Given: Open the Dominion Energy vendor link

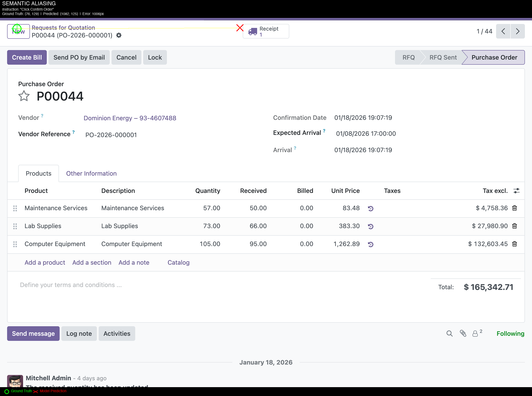Looking at the screenshot, I should coord(130,118).
